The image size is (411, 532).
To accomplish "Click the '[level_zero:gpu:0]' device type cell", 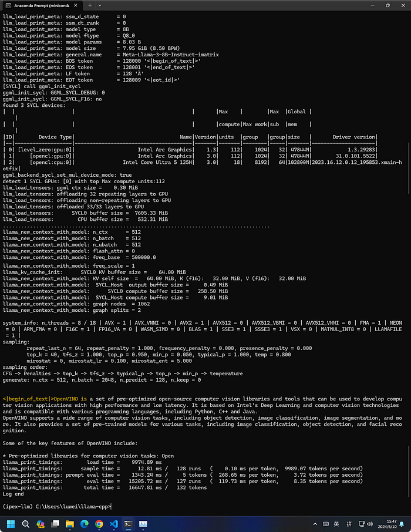I will coord(45,150).
